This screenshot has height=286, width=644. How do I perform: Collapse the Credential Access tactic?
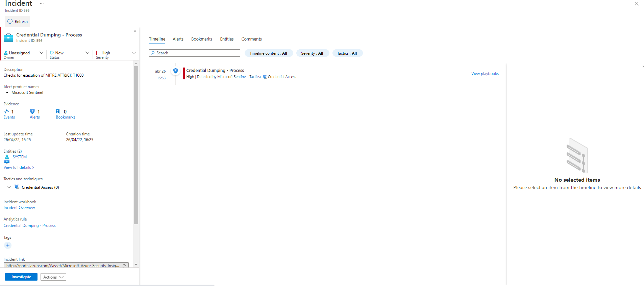pyautogui.click(x=9, y=187)
